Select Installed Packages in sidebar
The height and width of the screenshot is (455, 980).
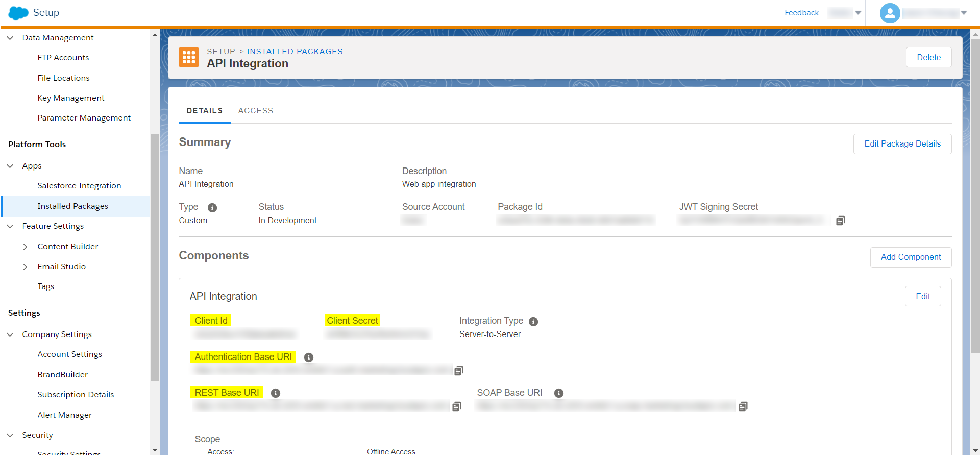[x=76, y=206]
